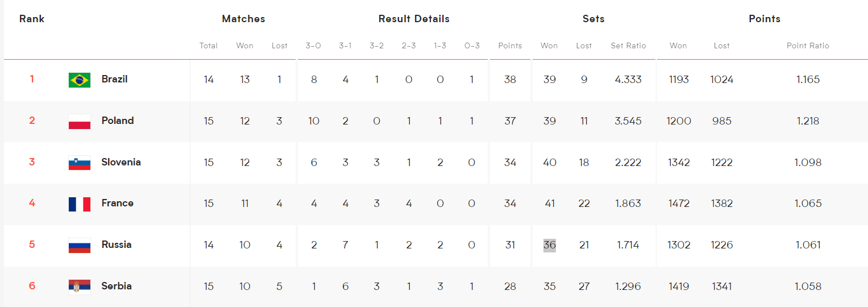Screen dimensions: 868x307
Task: Click the France flag icon
Action: click(x=80, y=204)
